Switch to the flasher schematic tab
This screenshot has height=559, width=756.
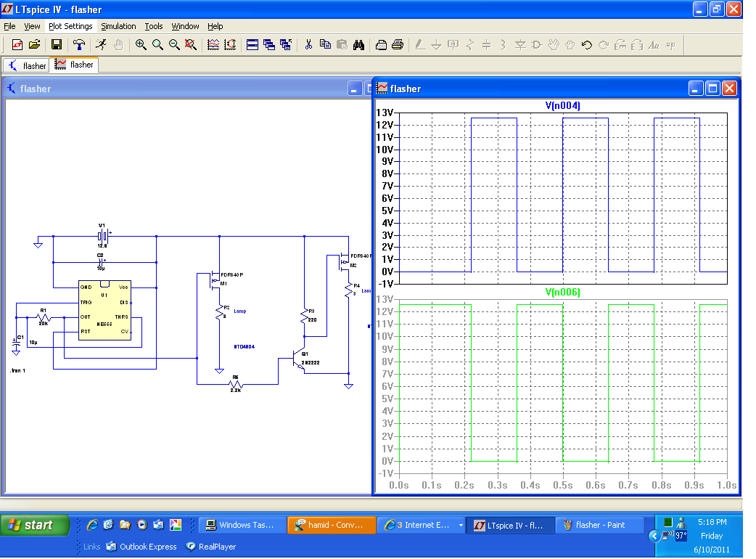coord(27,65)
